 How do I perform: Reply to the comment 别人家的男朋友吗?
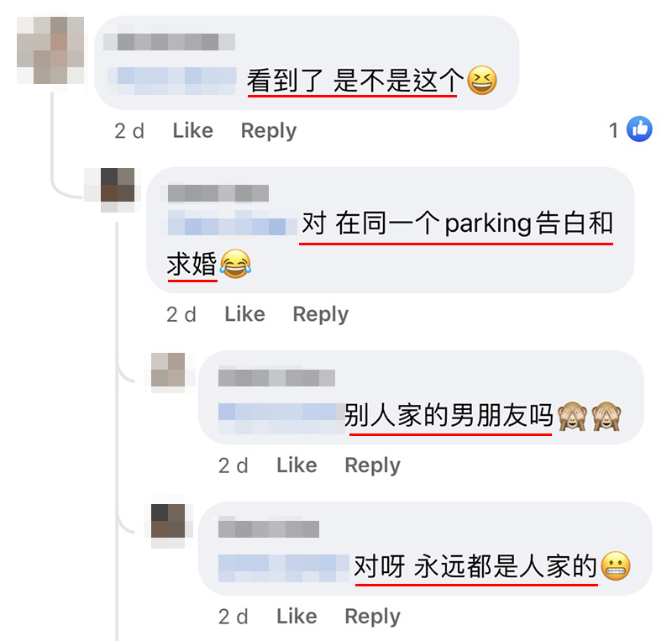click(372, 465)
